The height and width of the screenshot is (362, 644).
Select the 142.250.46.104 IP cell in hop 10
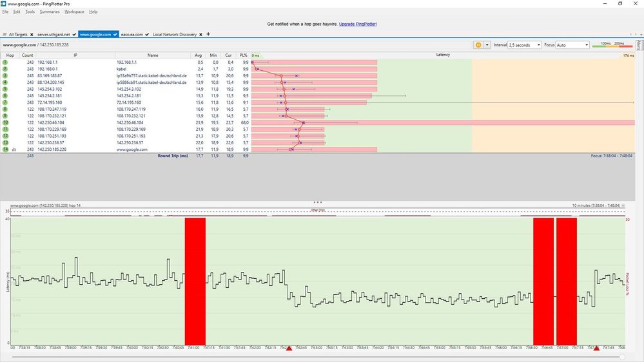[51, 122]
